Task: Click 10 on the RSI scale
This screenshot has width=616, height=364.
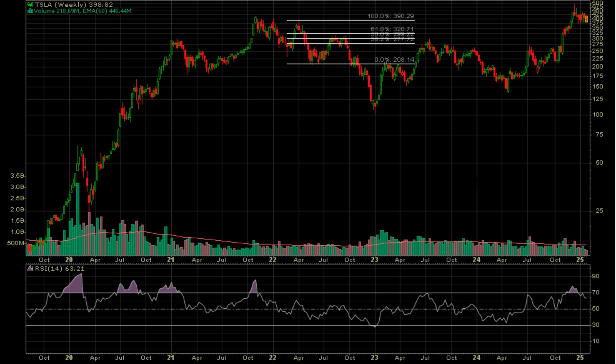Action: click(x=595, y=341)
